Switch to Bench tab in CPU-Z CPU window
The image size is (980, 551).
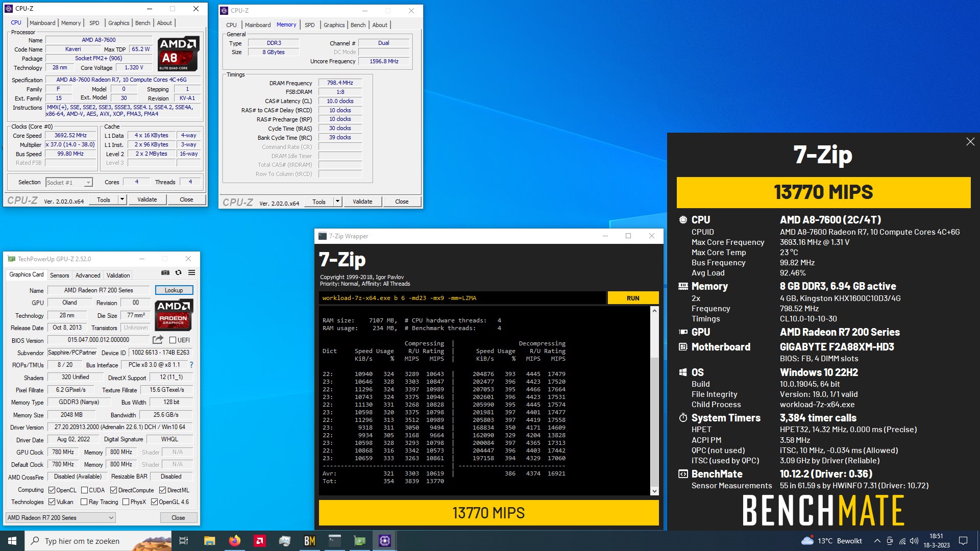(143, 23)
